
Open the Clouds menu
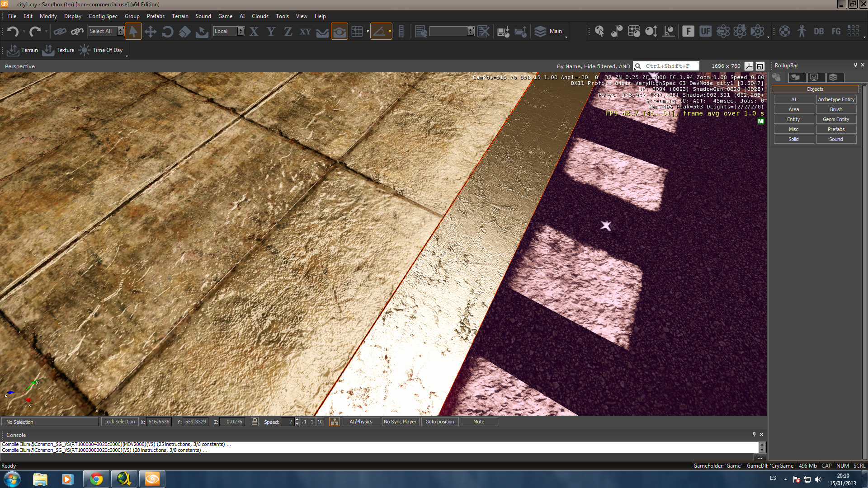(x=260, y=16)
